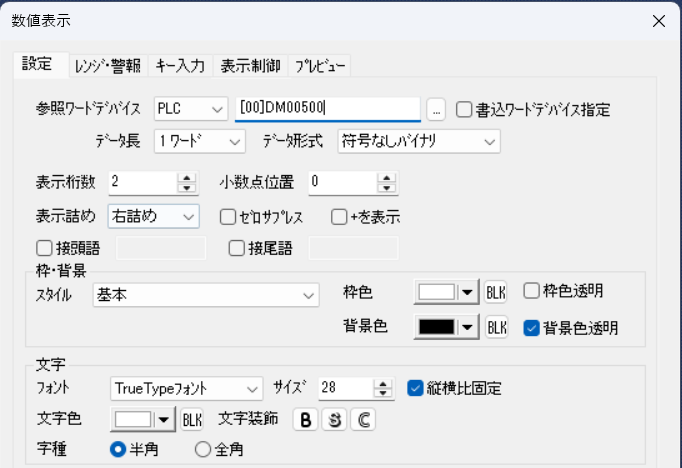Image resolution: width=682 pixels, height=468 pixels.
Task: Click the BLK button next to 背景色
Action: tap(496, 328)
